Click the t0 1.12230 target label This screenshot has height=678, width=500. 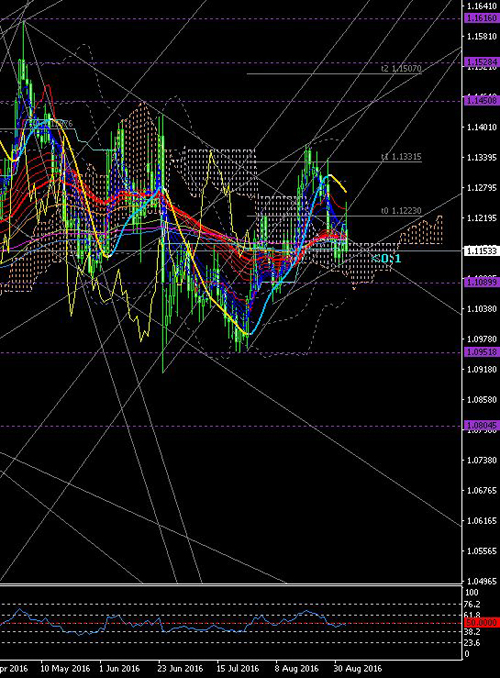(x=401, y=211)
